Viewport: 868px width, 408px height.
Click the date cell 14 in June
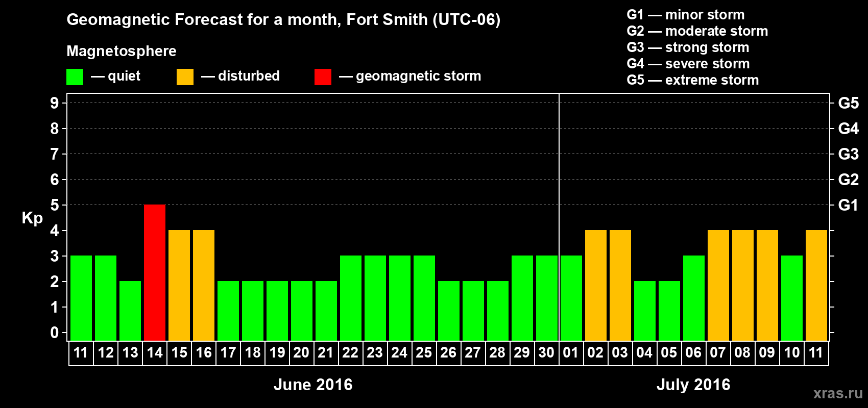click(155, 353)
